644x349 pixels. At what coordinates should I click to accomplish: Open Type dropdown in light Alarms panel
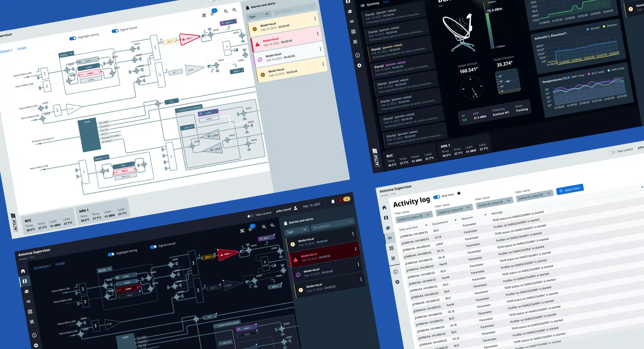[x=258, y=15]
